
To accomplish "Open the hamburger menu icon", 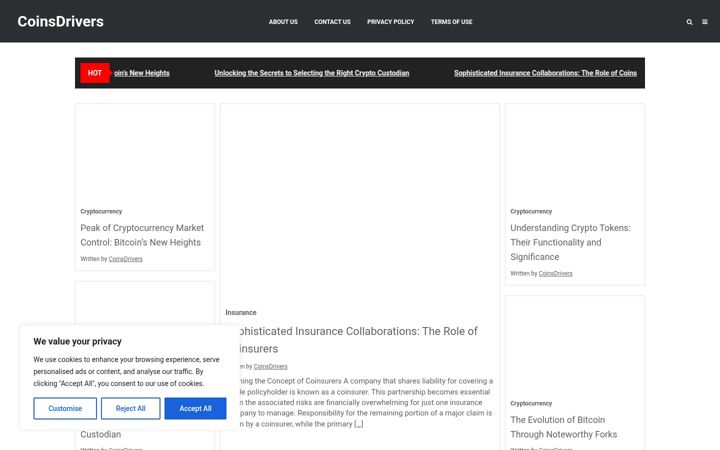I will coord(705,22).
